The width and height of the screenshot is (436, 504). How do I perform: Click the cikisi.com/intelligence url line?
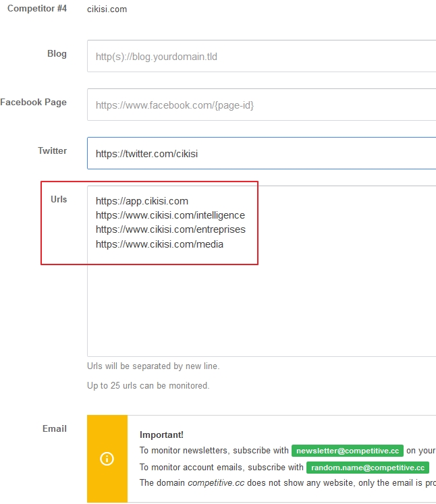coord(170,215)
